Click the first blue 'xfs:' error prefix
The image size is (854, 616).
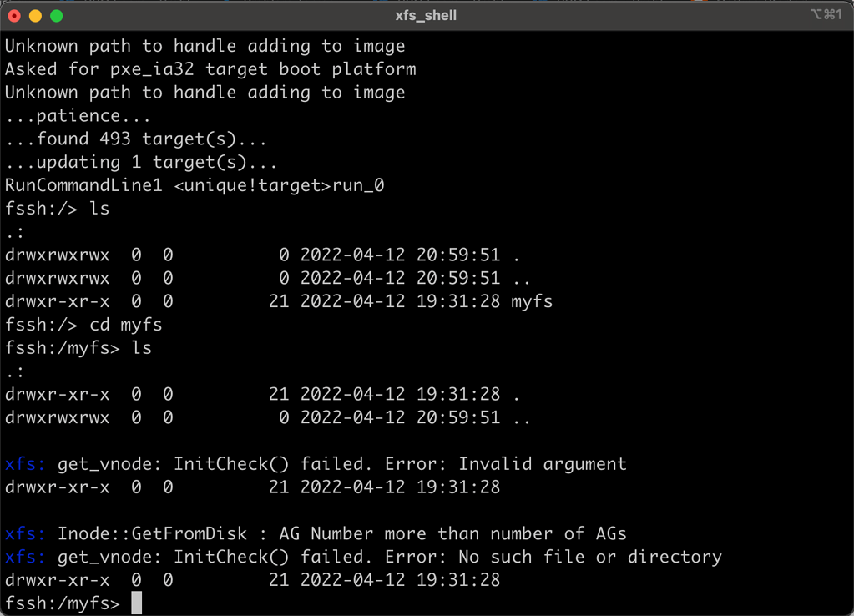[x=25, y=464]
